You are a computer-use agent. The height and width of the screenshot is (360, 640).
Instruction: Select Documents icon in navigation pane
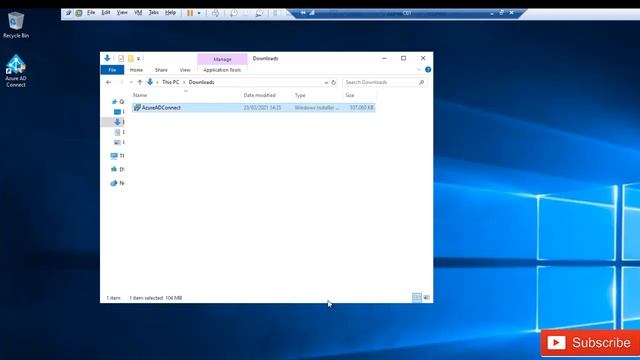click(x=118, y=132)
